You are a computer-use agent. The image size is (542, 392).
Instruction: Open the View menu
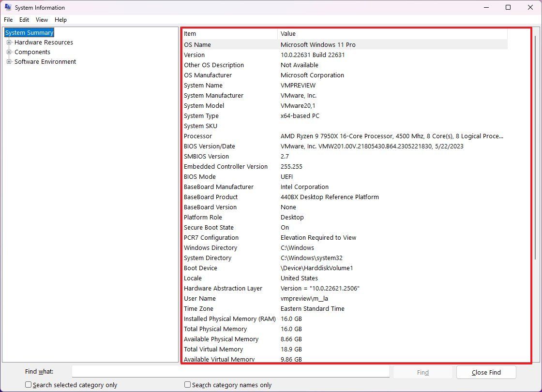[x=42, y=20]
